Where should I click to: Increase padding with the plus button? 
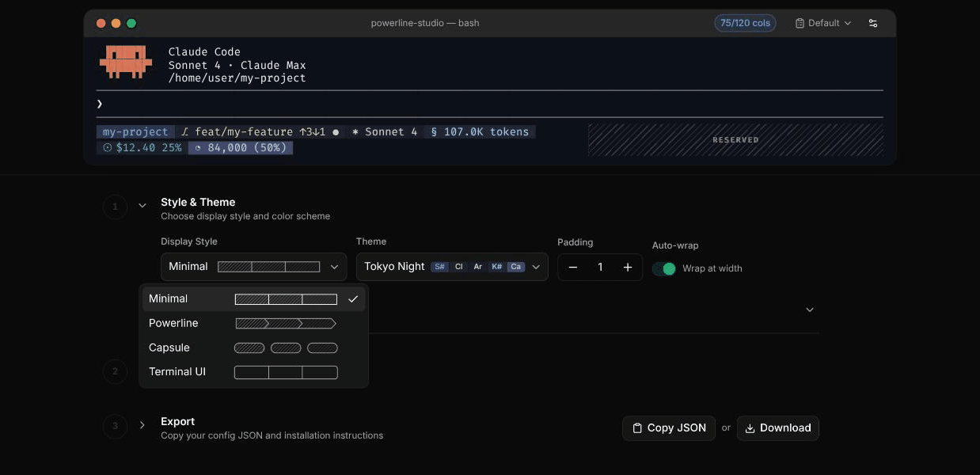[x=628, y=268]
